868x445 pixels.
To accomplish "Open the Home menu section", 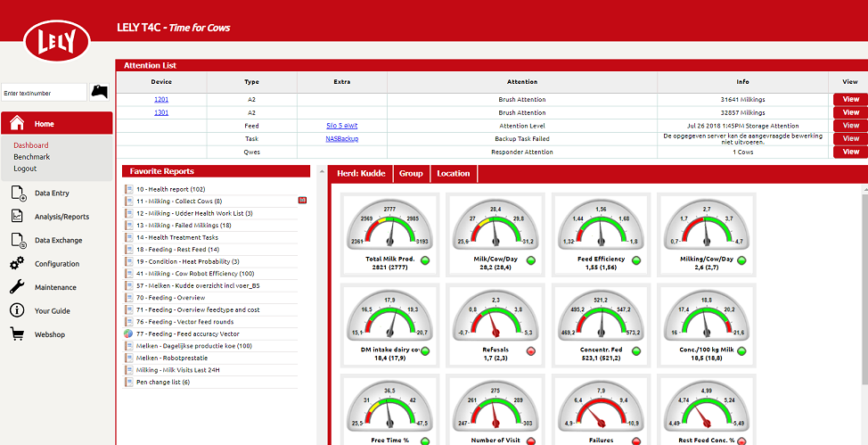I will [x=56, y=123].
